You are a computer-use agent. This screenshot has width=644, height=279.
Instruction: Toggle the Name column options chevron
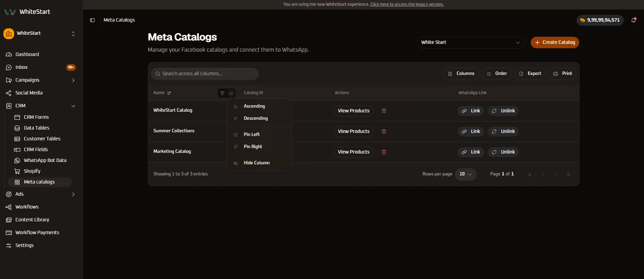pyautogui.click(x=231, y=93)
